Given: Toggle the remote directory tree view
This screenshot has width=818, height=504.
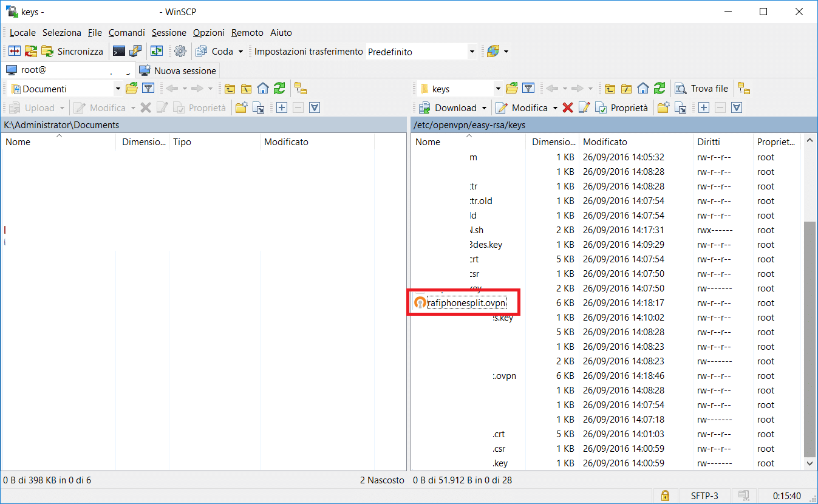Looking at the screenshot, I should [x=744, y=89].
